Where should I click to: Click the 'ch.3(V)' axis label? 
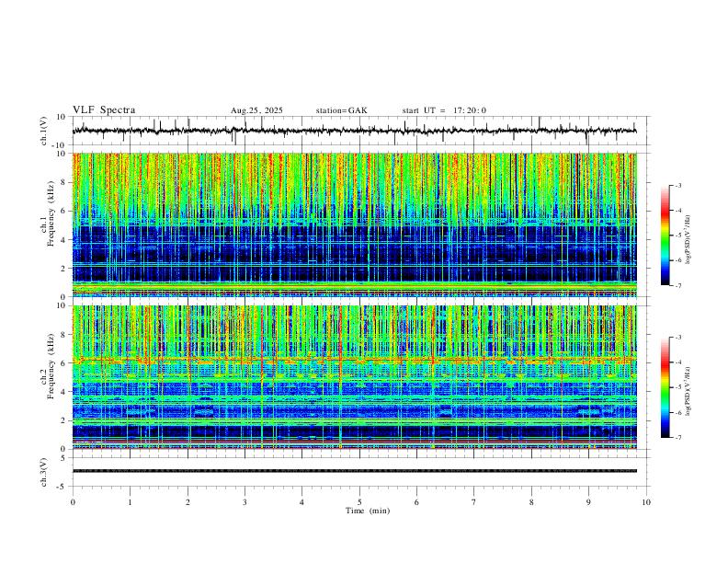(x=44, y=472)
